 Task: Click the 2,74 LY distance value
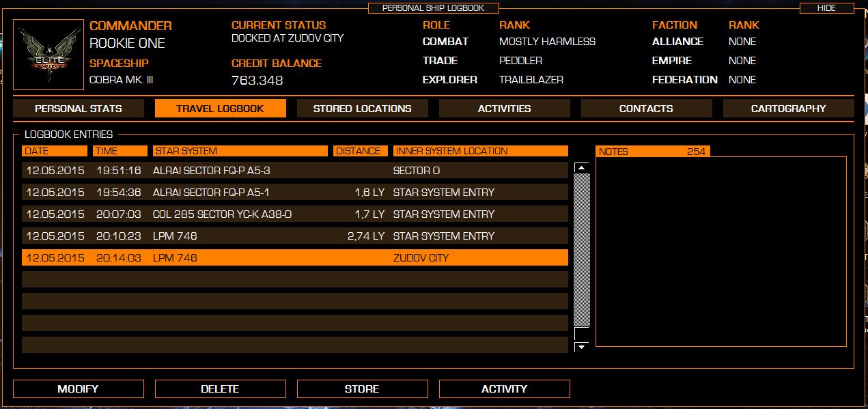pyautogui.click(x=366, y=236)
